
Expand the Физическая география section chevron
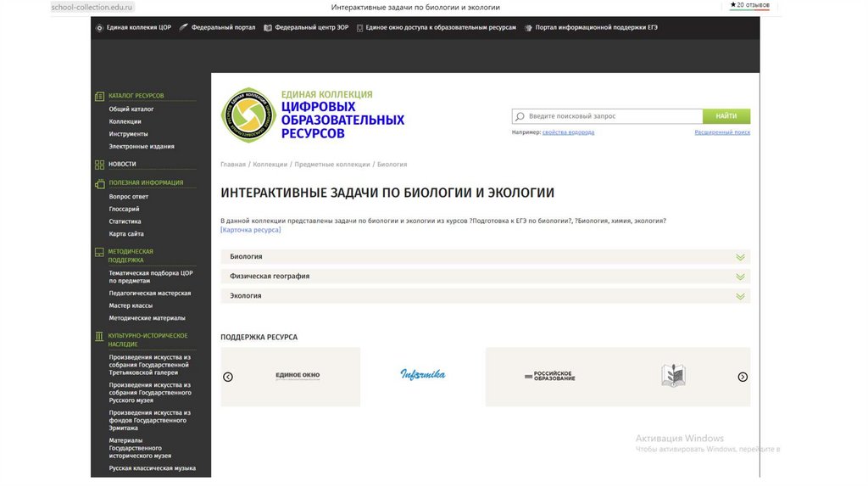click(x=740, y=277)
